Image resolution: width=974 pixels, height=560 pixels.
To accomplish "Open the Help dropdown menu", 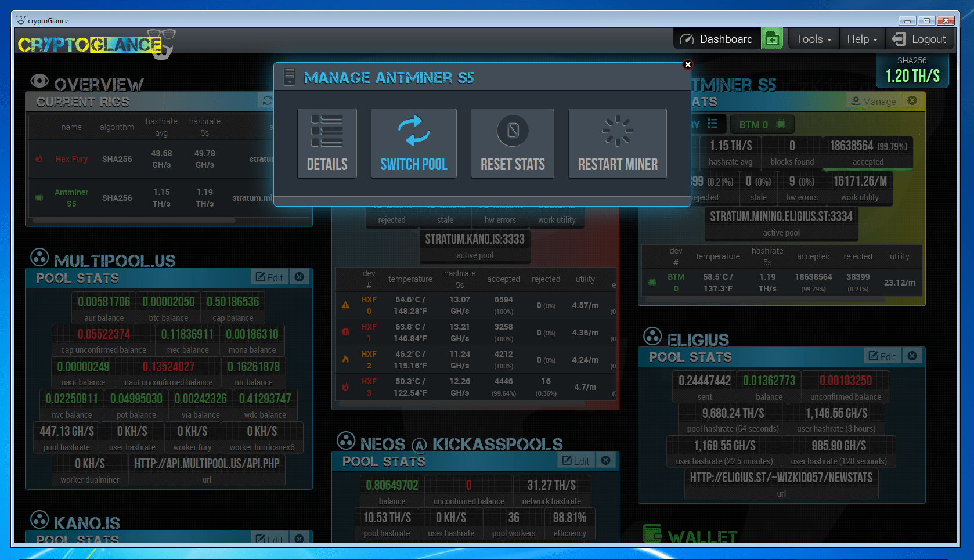I will click(862, 39).
